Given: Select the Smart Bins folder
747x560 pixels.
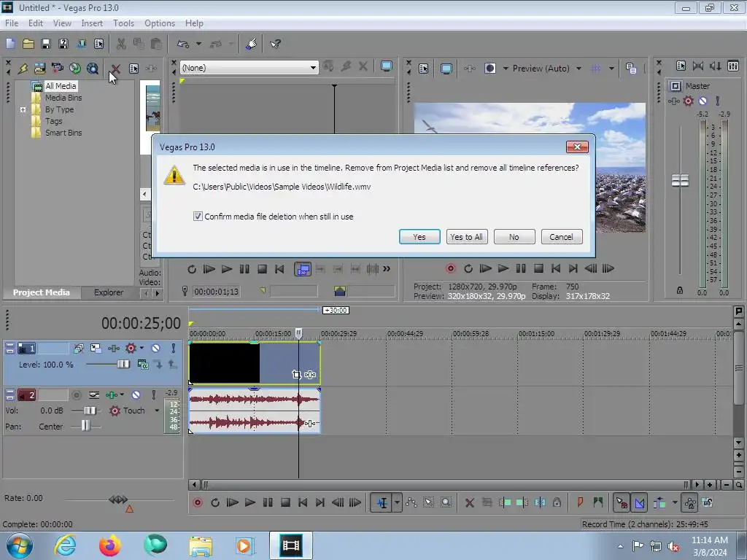Looking at the screenshot, I should pyautogui.click(x=63, y=133).
